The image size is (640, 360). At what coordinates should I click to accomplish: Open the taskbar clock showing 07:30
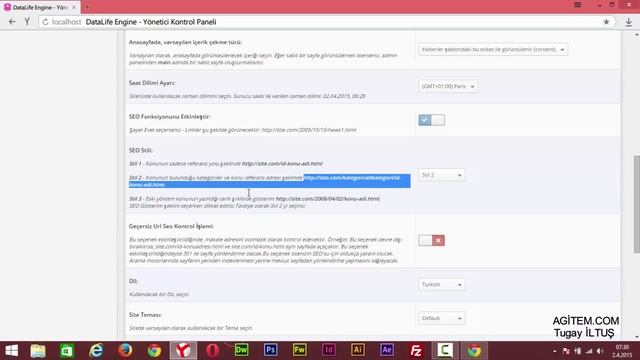(x=622, y=351)
